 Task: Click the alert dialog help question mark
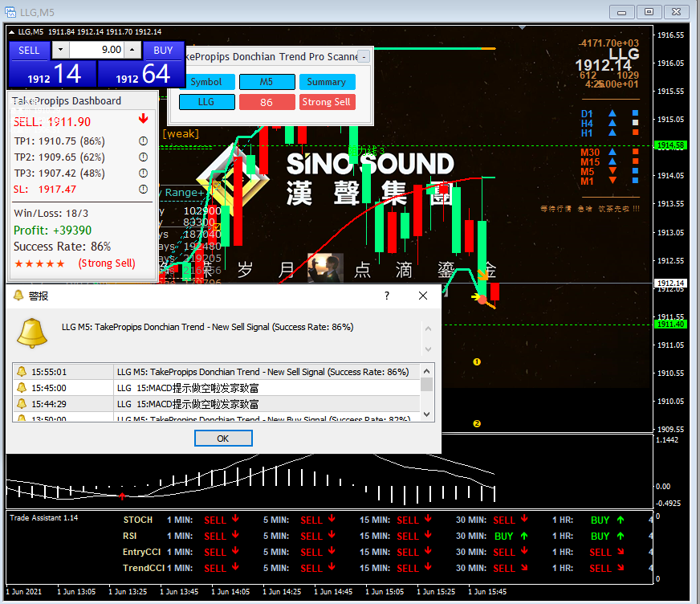point(387,296)
